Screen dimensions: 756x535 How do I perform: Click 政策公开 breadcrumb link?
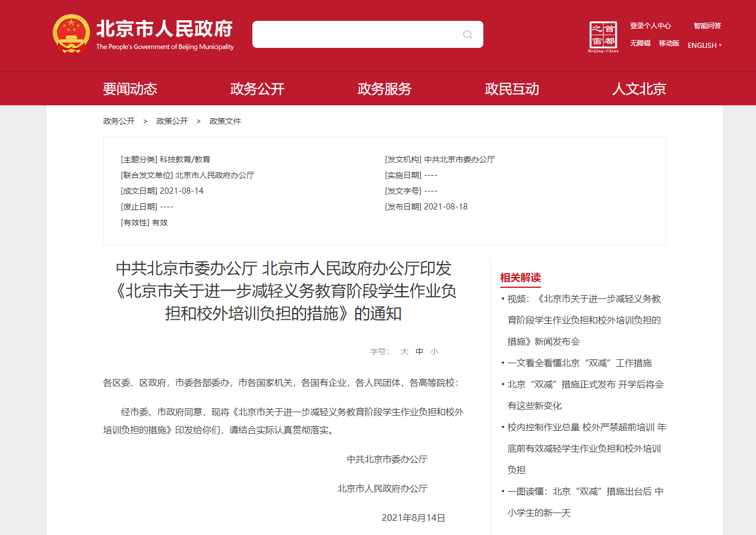click(x=172, y=121)
